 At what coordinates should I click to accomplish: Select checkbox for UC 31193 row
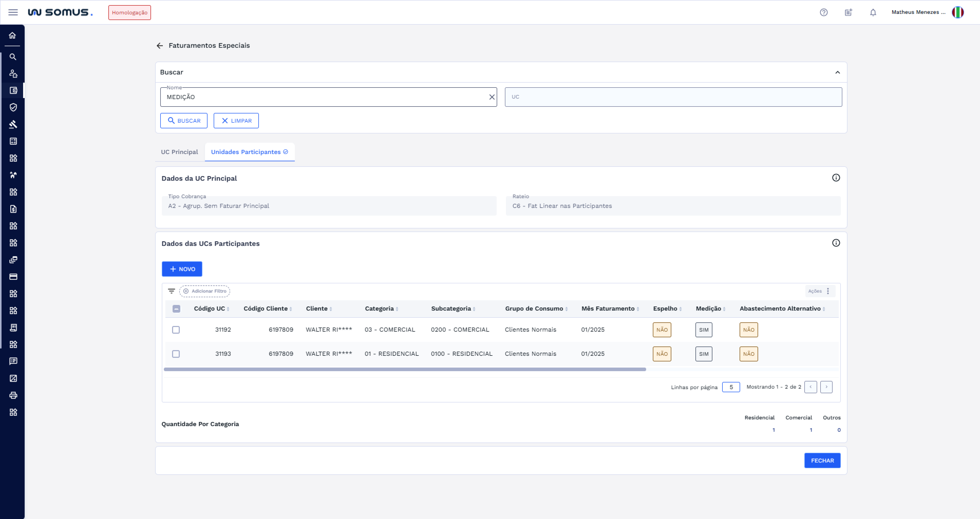point(176,354)
